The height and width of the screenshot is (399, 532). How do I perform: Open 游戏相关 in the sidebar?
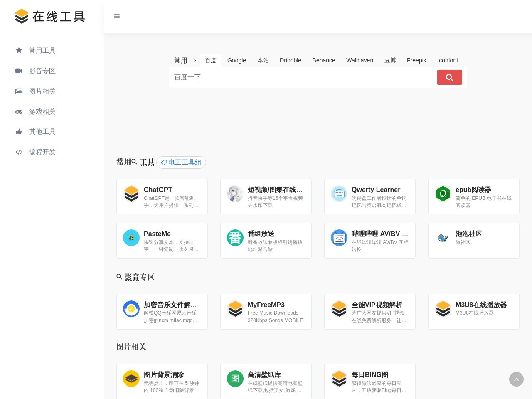[42, 111]
